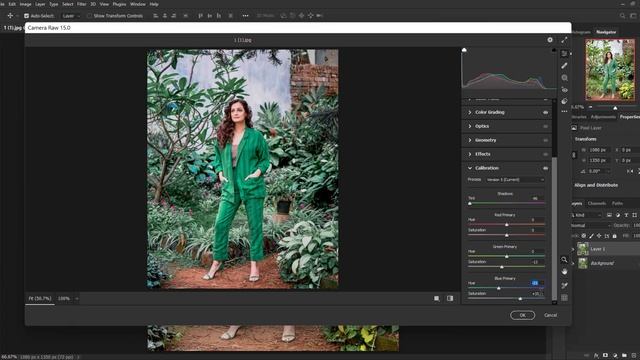Toggle the color sampler overlay tool

(x=564, y=285)
